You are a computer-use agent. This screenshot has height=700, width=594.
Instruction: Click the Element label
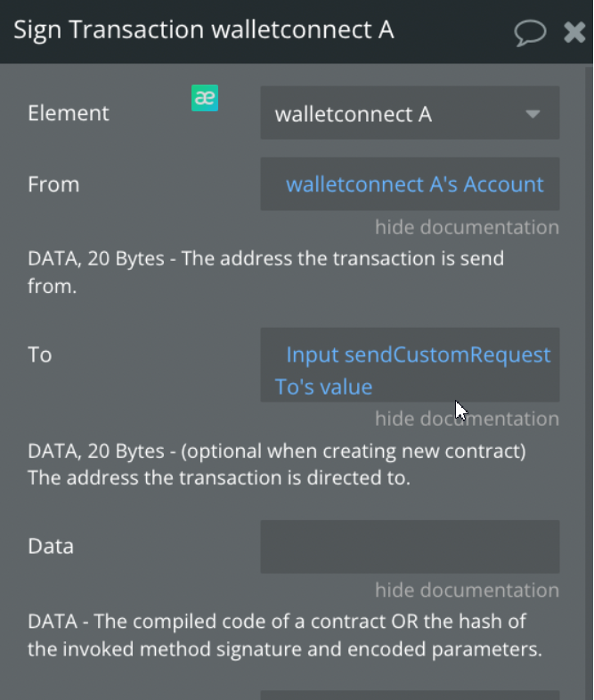tap(69, 113)
